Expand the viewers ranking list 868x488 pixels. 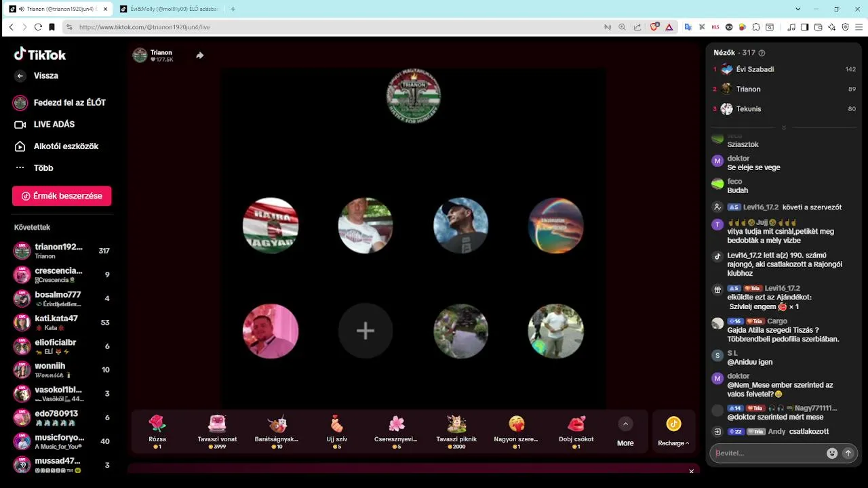tap(784, 127)
